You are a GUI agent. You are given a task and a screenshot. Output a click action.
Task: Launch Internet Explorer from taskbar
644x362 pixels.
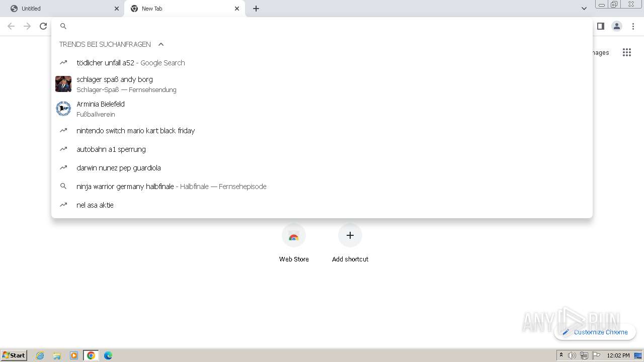[40, 355]
